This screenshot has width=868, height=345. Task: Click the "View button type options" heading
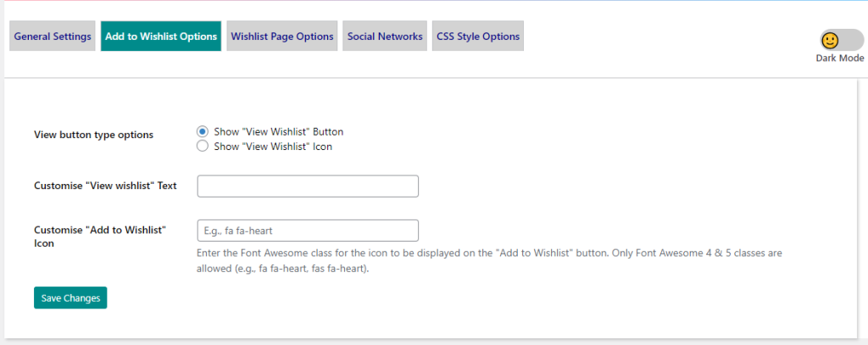point(93,135)
